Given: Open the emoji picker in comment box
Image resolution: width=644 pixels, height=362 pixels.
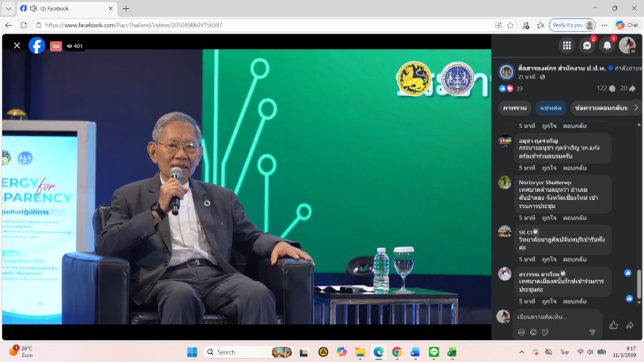Looking at the screenshot, I should [x=533, y=332].
